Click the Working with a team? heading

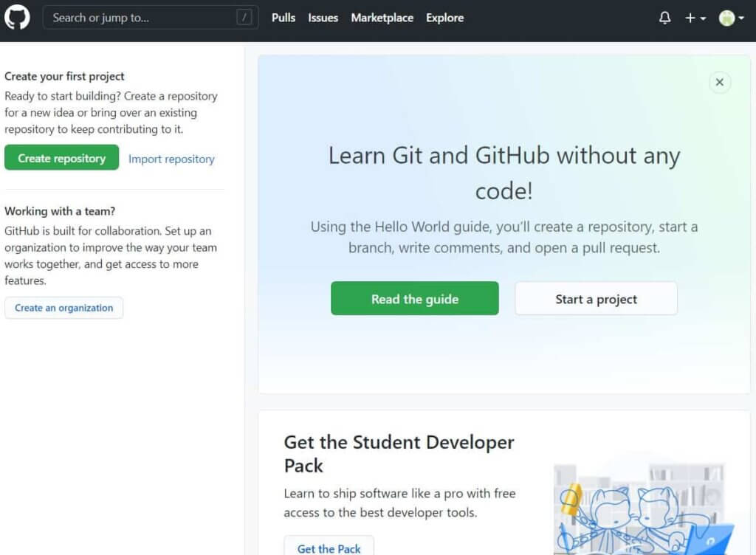click(60, 211)
